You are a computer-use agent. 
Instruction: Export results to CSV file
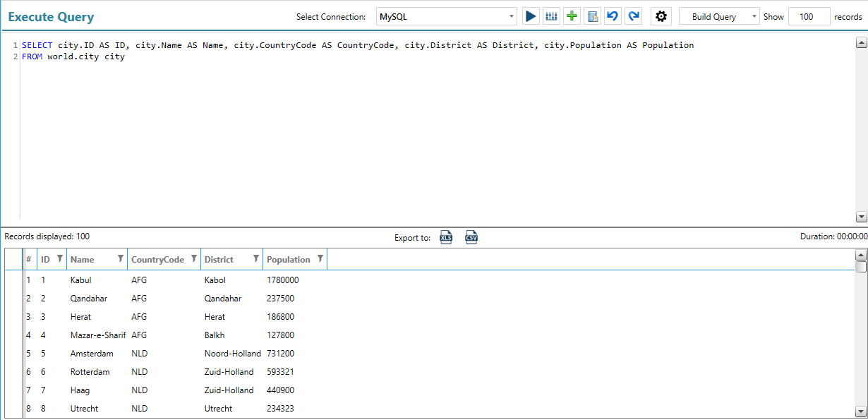471,237
